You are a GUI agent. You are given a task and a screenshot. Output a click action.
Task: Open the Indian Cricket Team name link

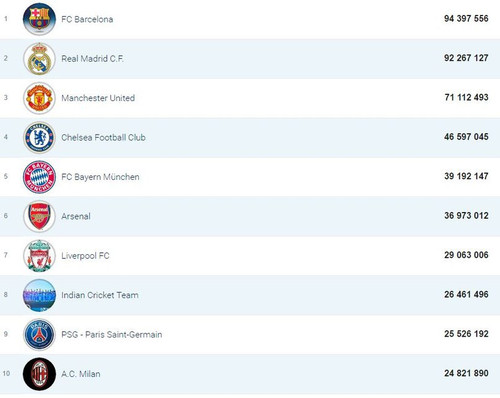click(x=100, y=295)
